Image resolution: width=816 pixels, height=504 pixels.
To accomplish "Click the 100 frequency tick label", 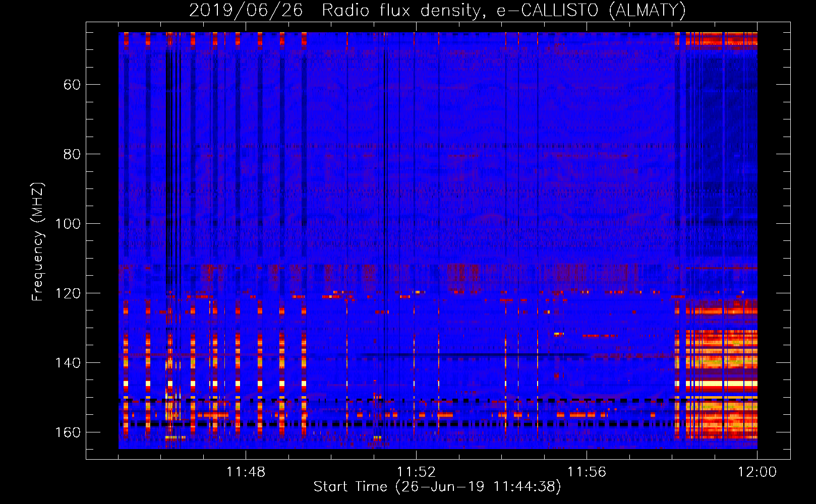I will pos(68,224).
